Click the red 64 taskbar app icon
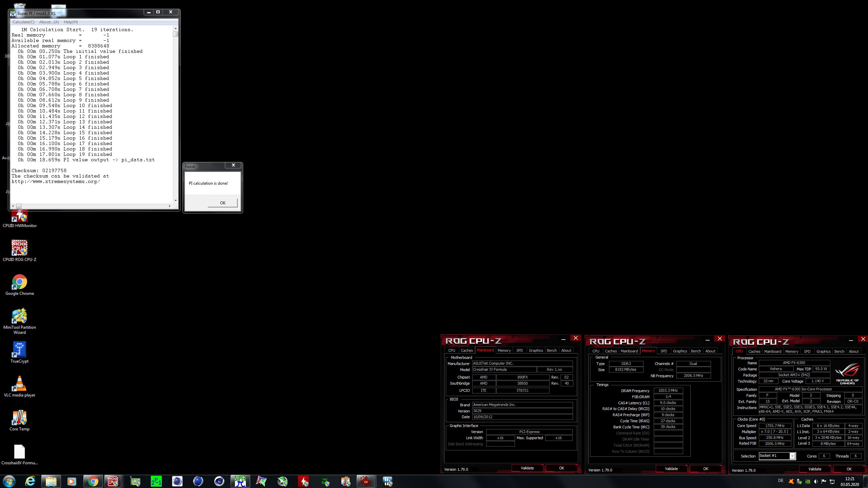The image size is (868, 488). point(366,481)
